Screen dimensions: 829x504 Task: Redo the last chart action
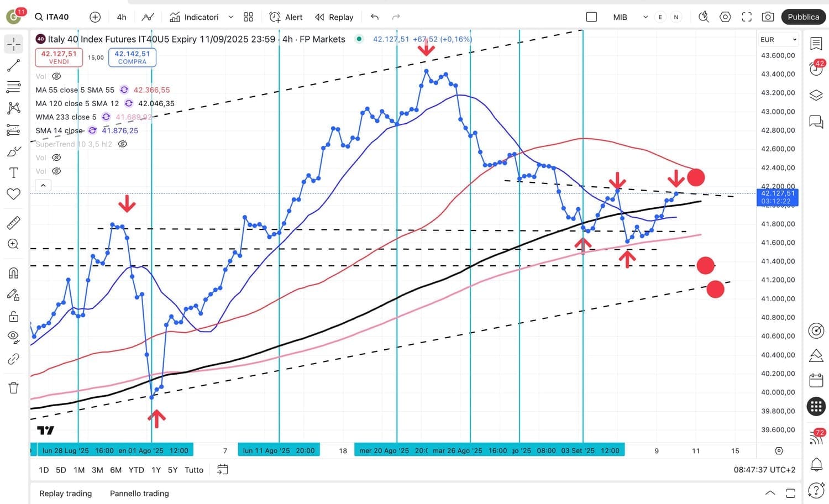pos(396,17)
